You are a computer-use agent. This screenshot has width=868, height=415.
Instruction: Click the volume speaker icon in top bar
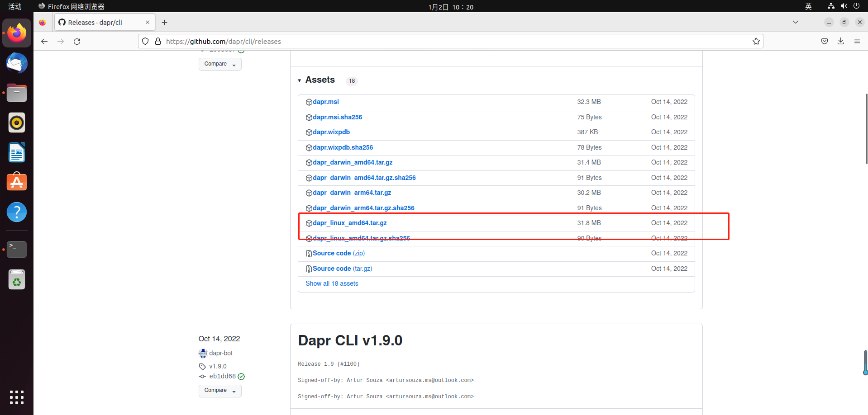tap(844, 6)
